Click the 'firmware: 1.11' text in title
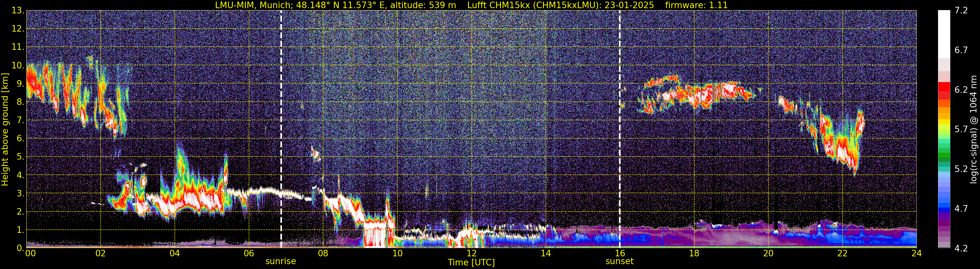Image resolution: width=980 pixels, height=269 pixels. click(x=696, y=5)
